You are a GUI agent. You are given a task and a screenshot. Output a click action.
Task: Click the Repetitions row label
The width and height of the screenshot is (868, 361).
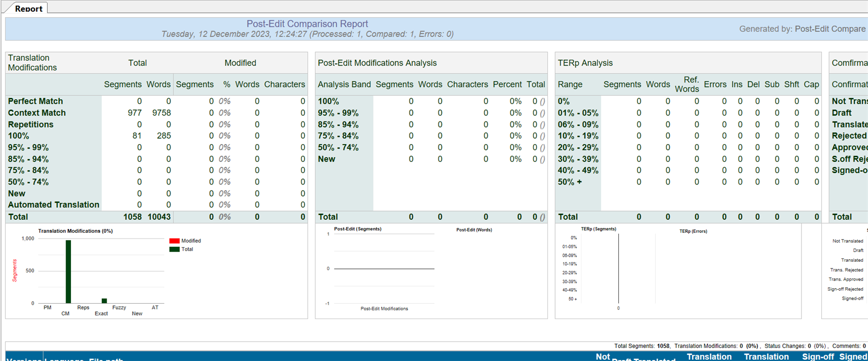pyautogui.click(x=30, y=124)
